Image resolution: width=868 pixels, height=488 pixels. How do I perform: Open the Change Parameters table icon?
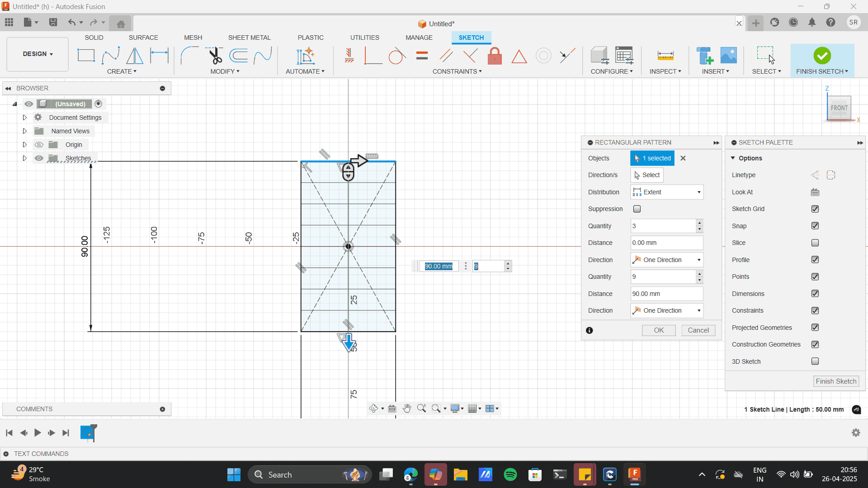(x=624, y=56)
